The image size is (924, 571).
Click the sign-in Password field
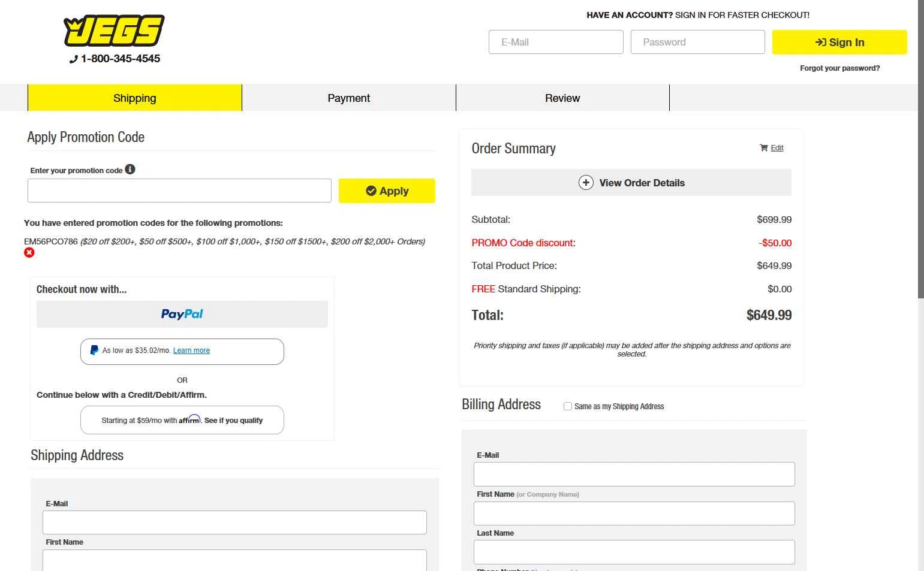[x=697, y=43]
